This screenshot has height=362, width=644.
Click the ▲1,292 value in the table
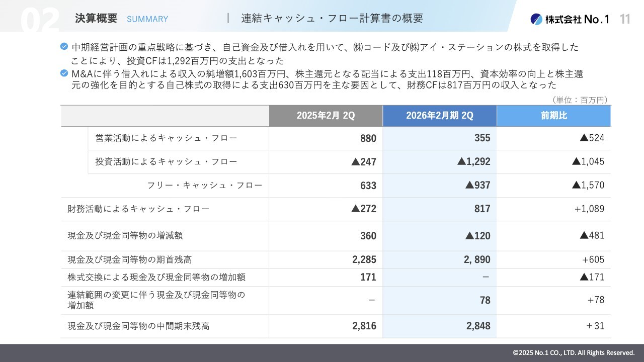click(473, 162)
